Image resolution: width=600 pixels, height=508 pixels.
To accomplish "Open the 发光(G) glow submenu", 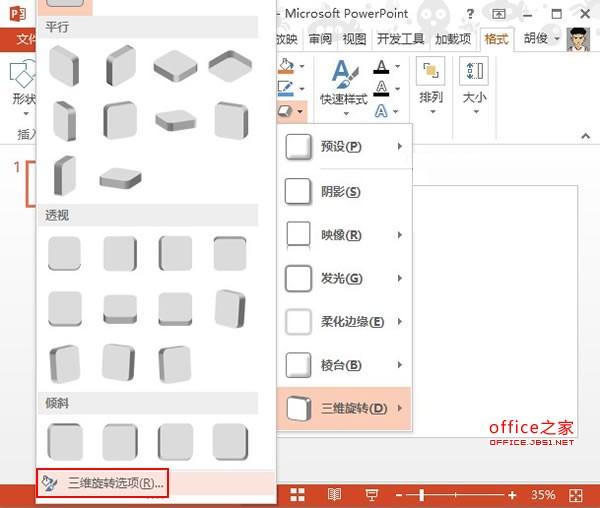I will tap(344, 278).
